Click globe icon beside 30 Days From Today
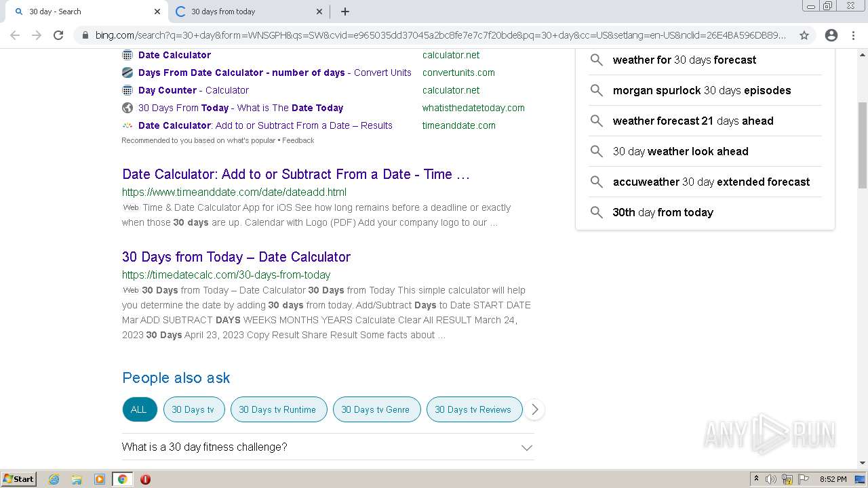Image resolution: width=868 pixels, height=488 pixels. click(127, 108)
